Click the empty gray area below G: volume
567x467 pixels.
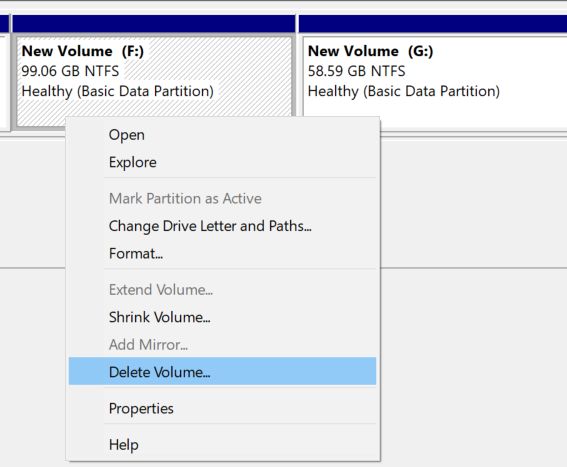(x=474, y=203)
